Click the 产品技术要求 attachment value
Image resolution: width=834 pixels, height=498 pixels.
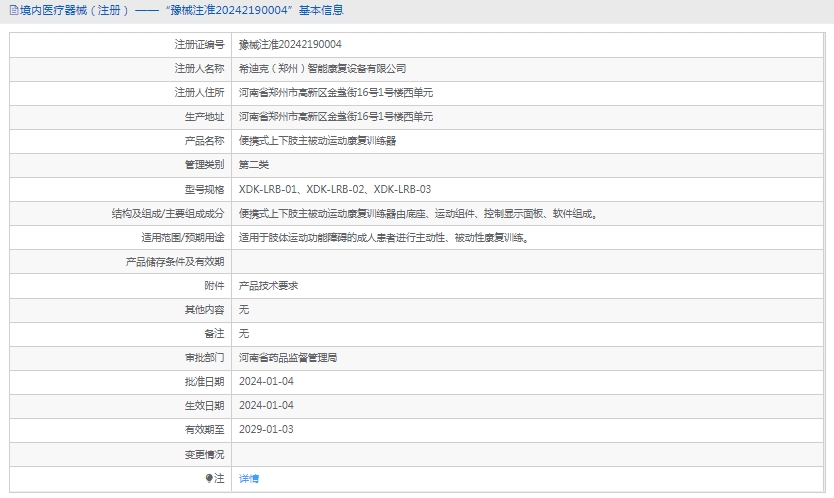coord(268,285)
